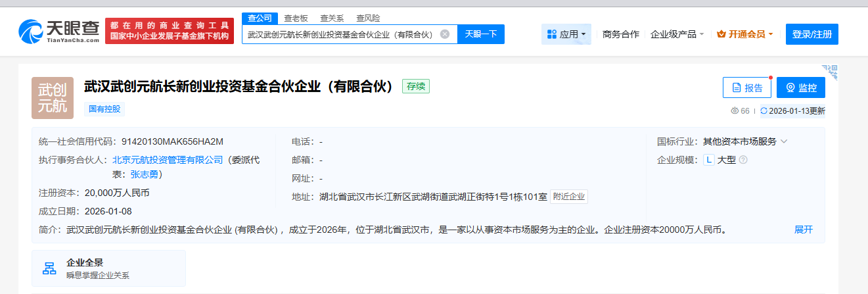868x294 pixels.
Task: Click the help icon next to 大型
Action: point(743,160)
